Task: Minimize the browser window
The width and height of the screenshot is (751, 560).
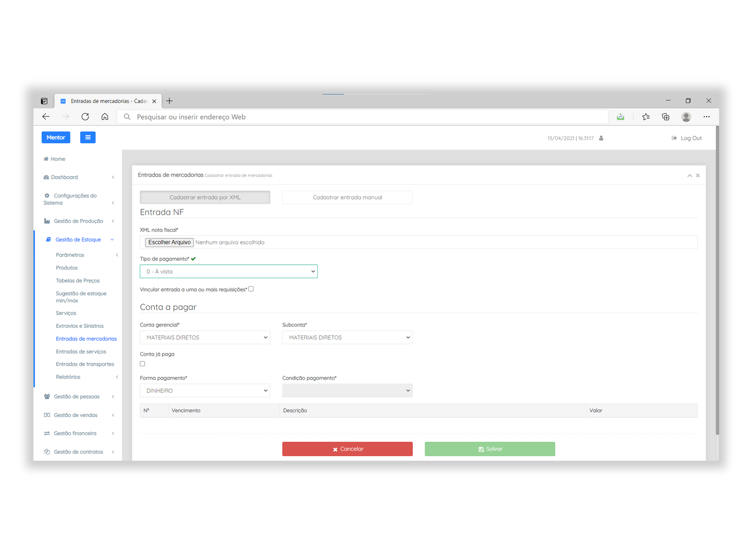Action: point(668,100)
